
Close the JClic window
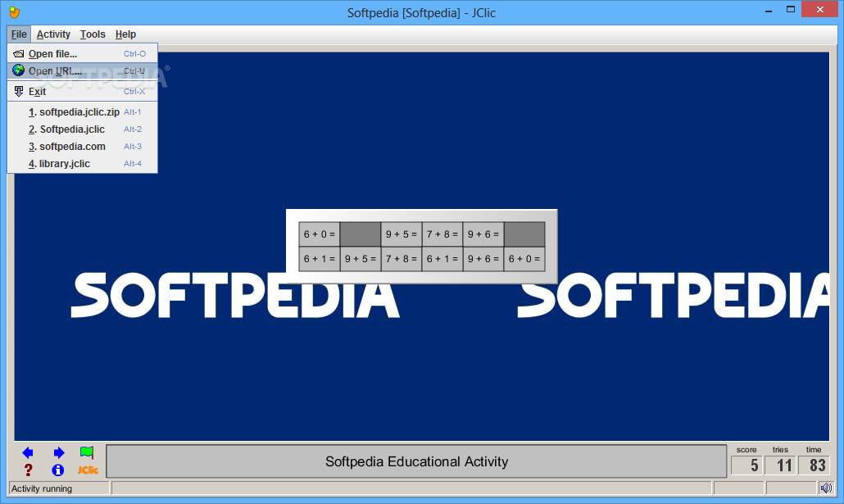[820, 10]
